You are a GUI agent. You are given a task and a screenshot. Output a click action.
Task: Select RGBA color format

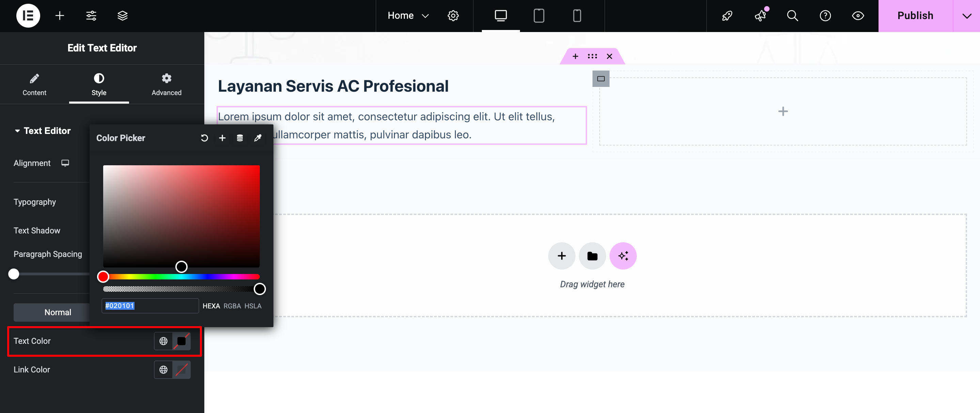232,306
